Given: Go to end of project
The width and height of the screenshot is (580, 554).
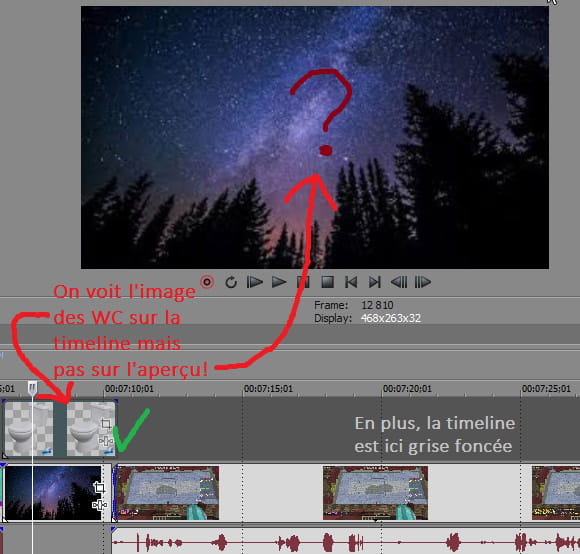Looking at the screenshot, I should [x=375, y=282].
